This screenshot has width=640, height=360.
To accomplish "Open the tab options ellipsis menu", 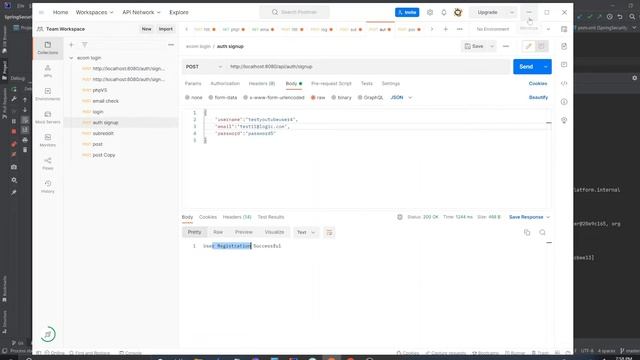I will (460, 29).
